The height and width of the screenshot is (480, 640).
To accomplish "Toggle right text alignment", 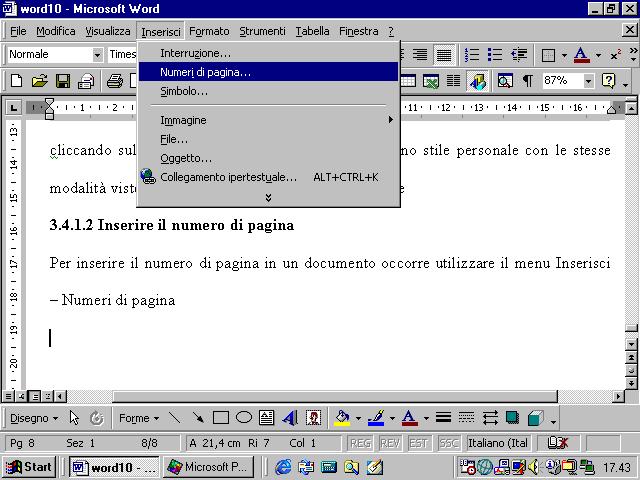I will click(x=420, y=55).
